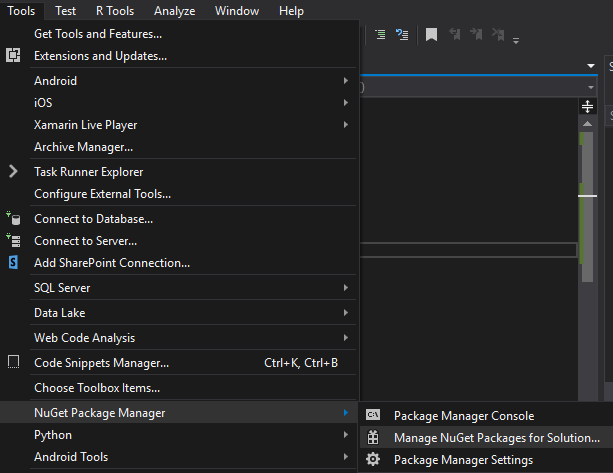Open Code Snippets Manager

coord(179,363)
